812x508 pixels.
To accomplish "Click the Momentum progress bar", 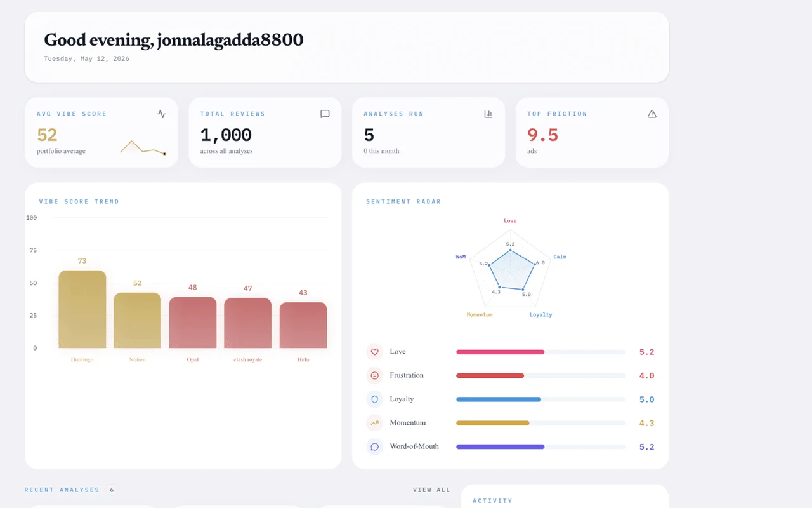I will pos(541,423).
